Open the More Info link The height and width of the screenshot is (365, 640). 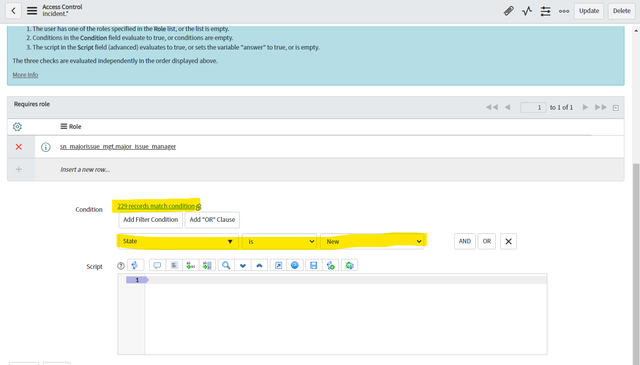[x=25, y=75]
